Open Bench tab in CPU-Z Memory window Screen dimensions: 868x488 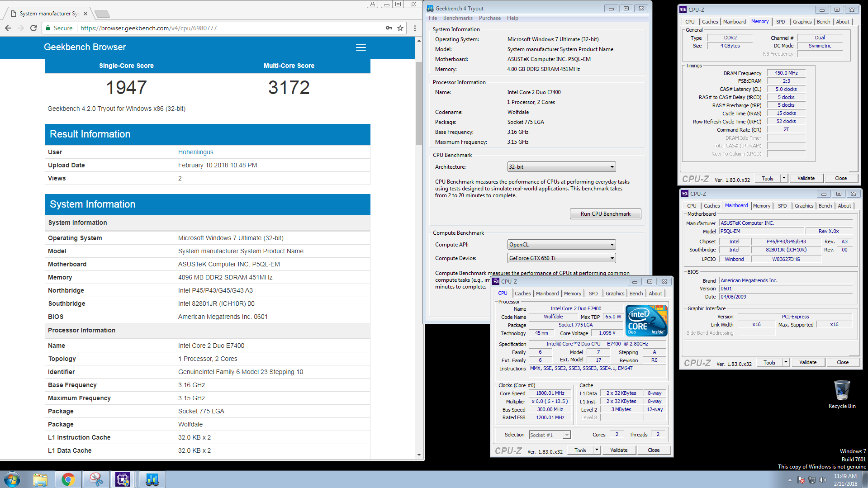pos(823,22)
